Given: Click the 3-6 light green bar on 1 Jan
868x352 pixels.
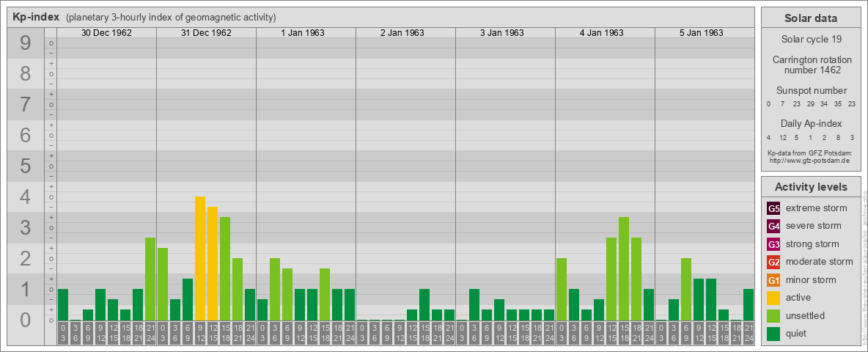Looking at the screenshot, I should (x=275, y=290).
